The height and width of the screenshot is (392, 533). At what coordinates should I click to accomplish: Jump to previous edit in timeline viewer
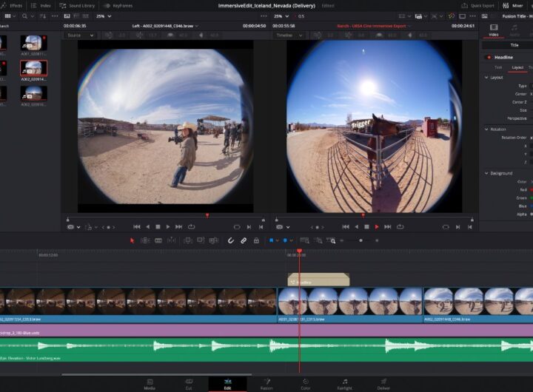(346, 226)
